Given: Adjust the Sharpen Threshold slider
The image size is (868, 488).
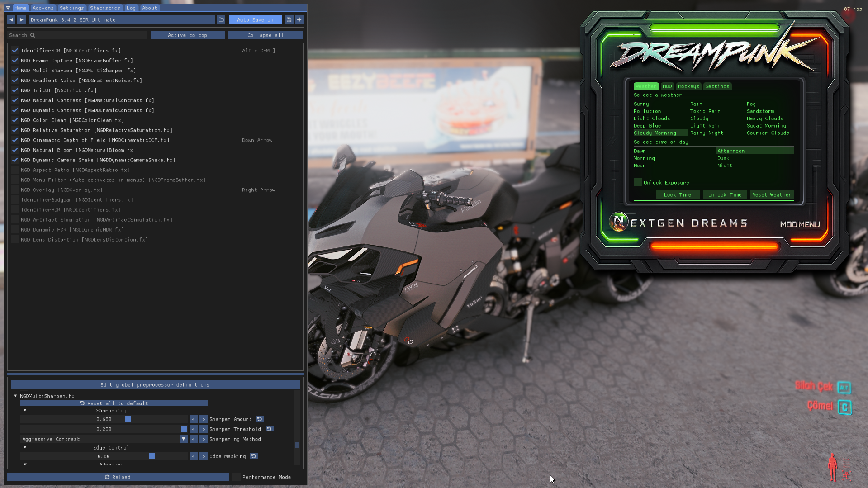Looking at the screenshot, I should [x=104, y=429].
